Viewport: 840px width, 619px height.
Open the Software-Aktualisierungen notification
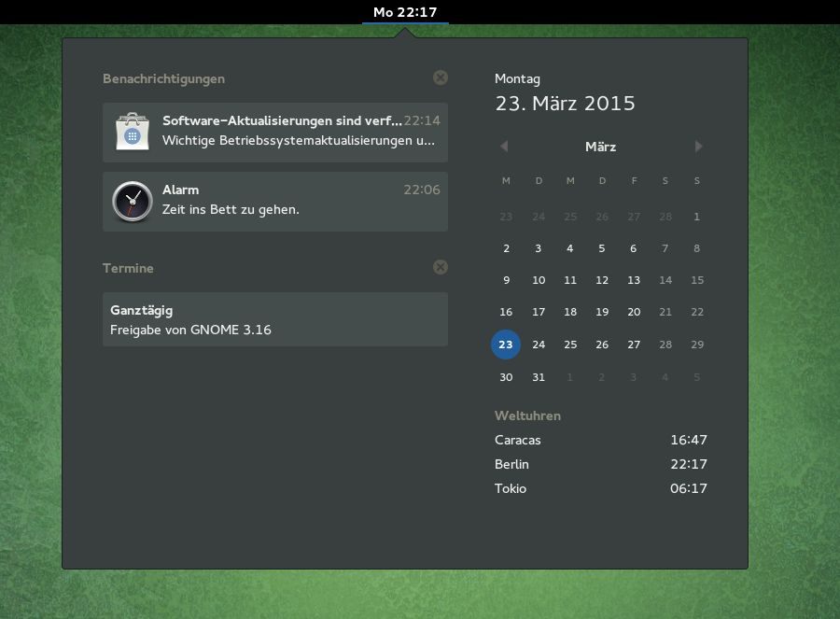[275, 133]
